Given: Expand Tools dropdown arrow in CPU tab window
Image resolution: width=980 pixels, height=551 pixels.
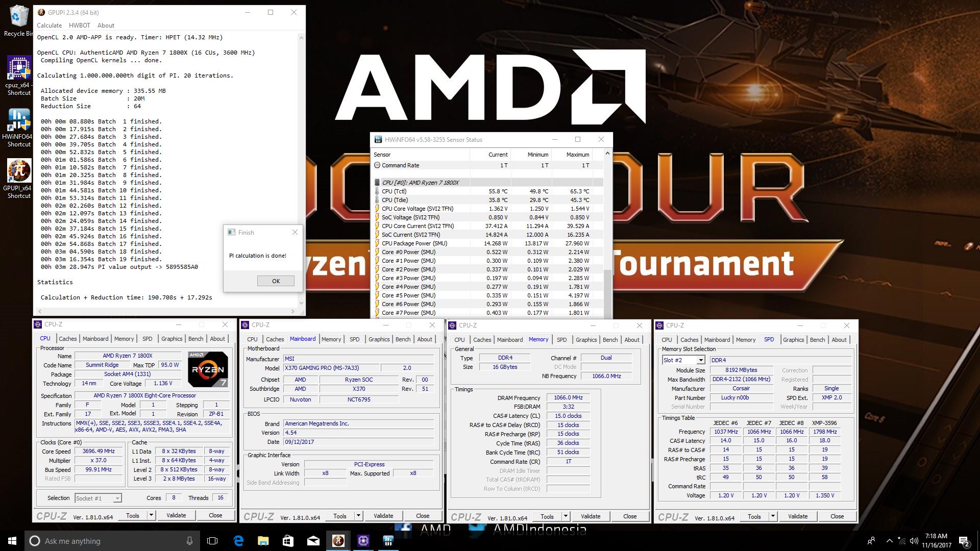Looking at the screenshot, I should [x=151, y=516].
